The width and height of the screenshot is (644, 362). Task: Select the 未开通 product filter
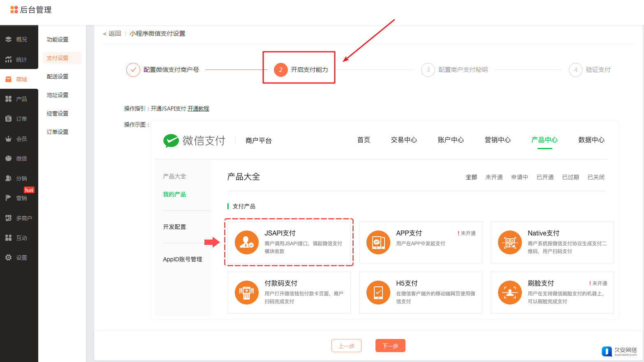[494, 177]
